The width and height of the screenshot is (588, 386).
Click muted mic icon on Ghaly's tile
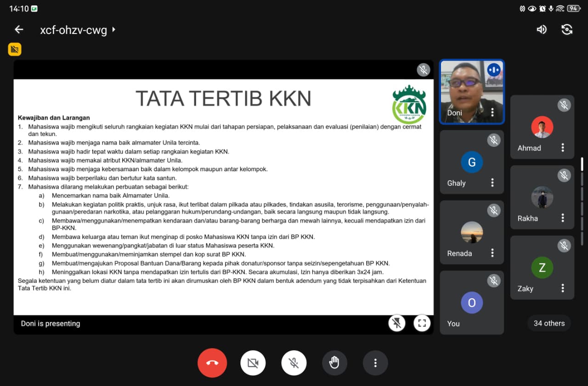click(x=494, y=140)
